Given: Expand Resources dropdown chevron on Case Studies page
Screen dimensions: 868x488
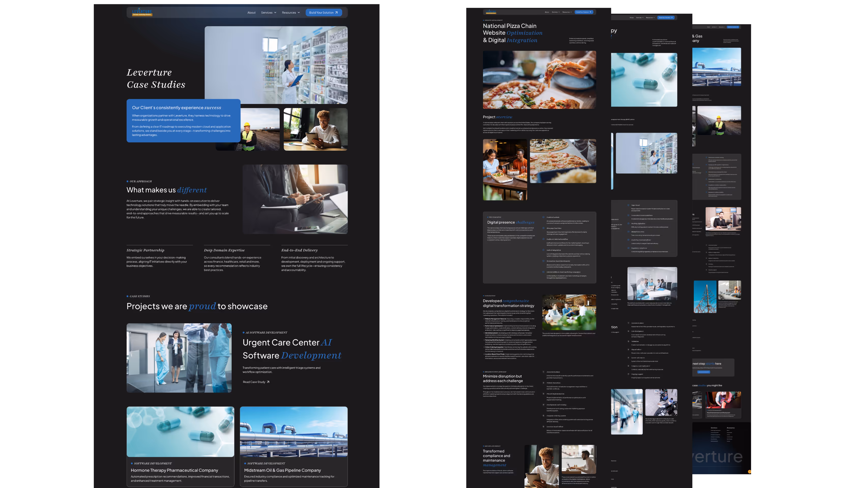Looking at the screenshot, I should coord(298,12).
